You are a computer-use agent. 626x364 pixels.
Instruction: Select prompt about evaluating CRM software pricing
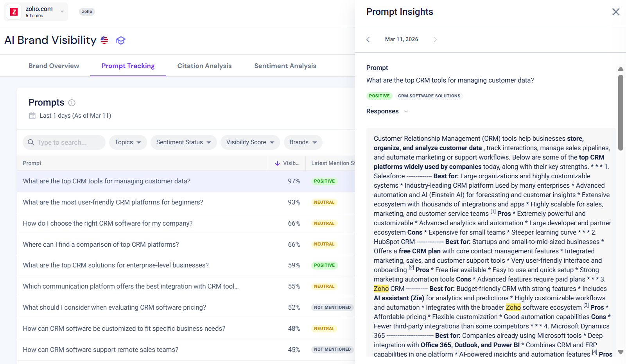click(114, 307)
